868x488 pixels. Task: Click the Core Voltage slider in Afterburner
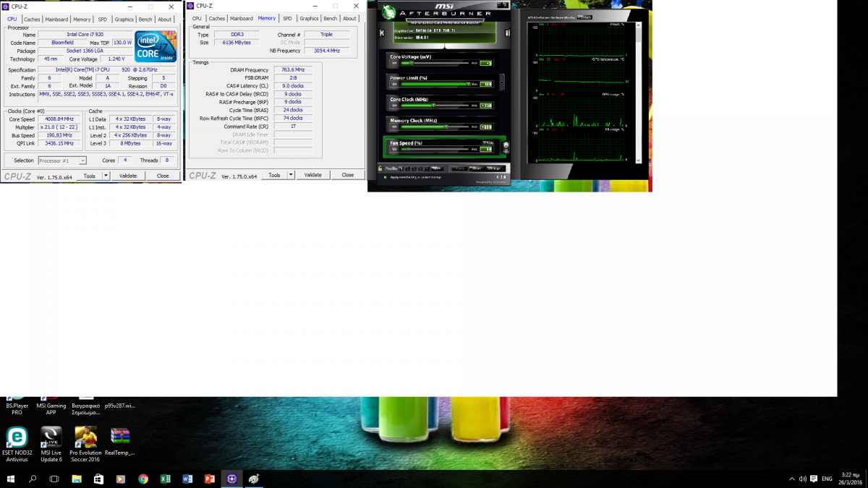tap(434, 63)
